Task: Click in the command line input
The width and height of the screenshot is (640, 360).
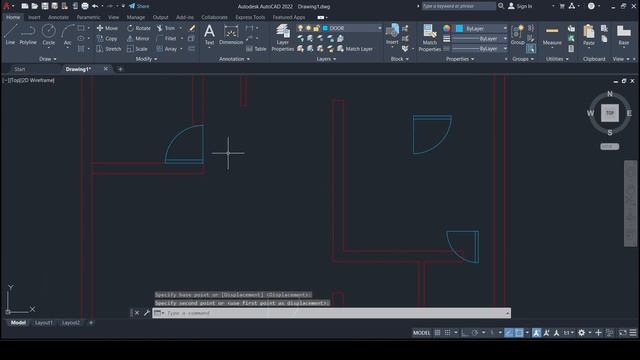Action: tap(331, 313)
